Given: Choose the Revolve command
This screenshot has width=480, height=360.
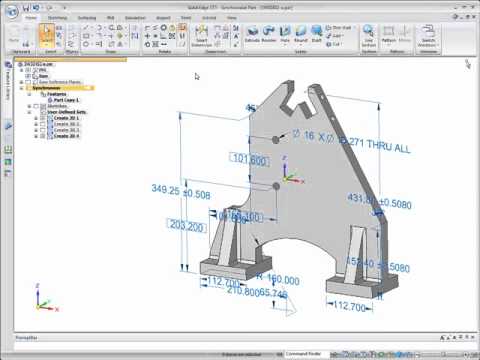Looking at the screenshot, I should (269, 34).
